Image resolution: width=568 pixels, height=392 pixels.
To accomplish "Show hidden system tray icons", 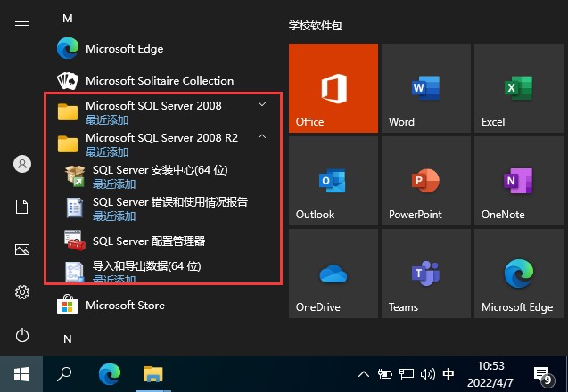I will tap(364, 374).
